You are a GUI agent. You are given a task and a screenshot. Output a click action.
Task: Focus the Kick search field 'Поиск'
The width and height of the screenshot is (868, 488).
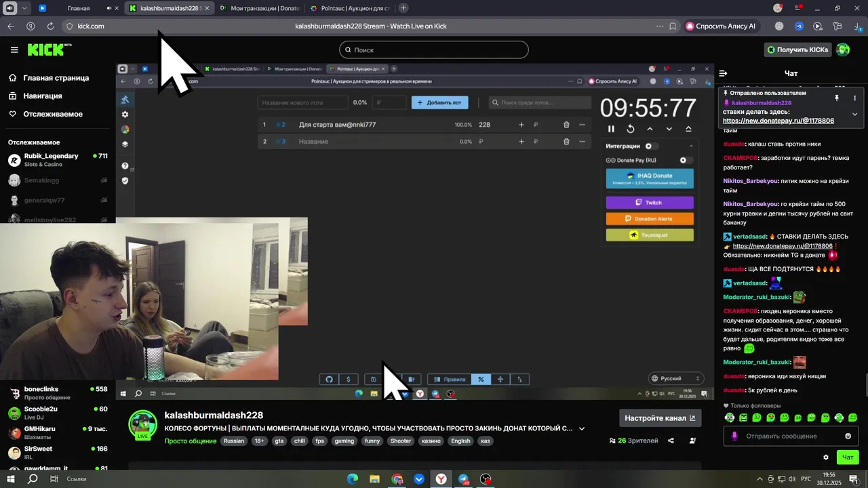(434, 49)
